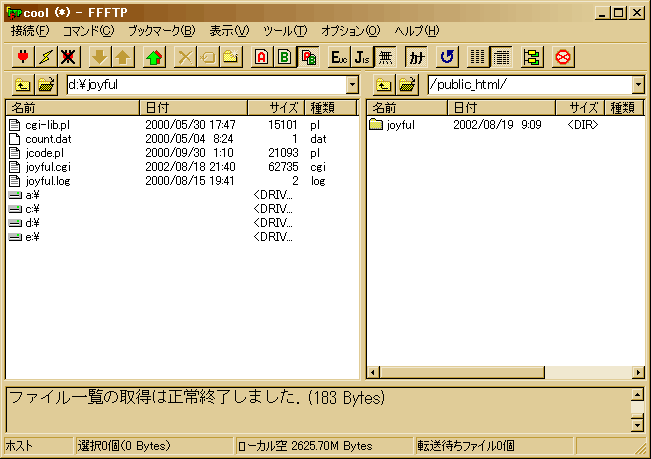Click the Download arrow toolbar icon
Viewport: 651px width, 459px height.
click(99, 57)
